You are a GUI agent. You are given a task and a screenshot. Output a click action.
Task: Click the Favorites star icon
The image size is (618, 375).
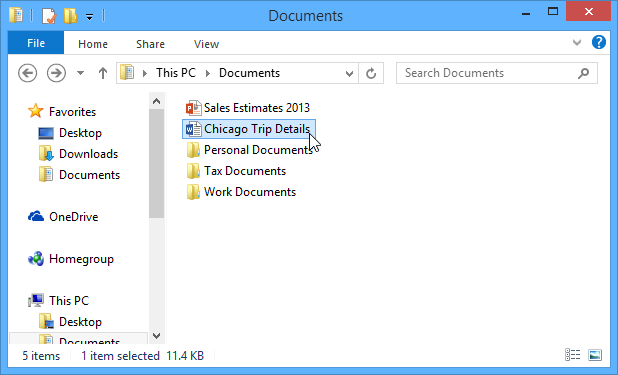[x=35, y=111]
